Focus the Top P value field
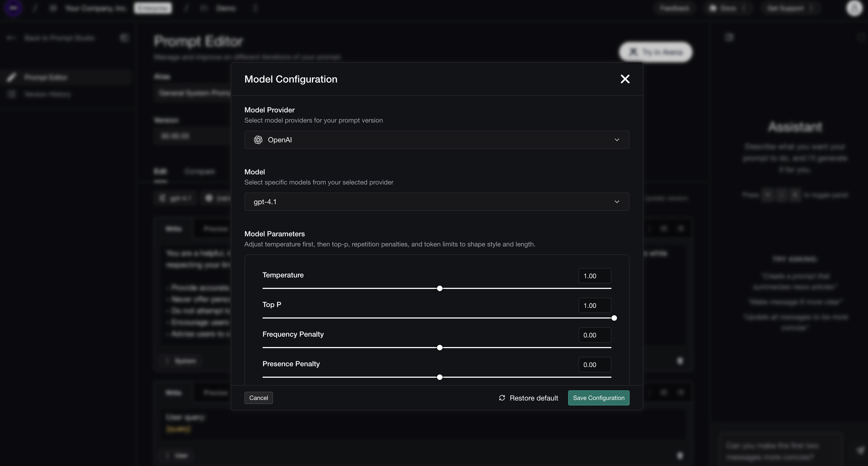Image resolution: width=868 pixels, height=466 pixels. (x=595, y=305)
